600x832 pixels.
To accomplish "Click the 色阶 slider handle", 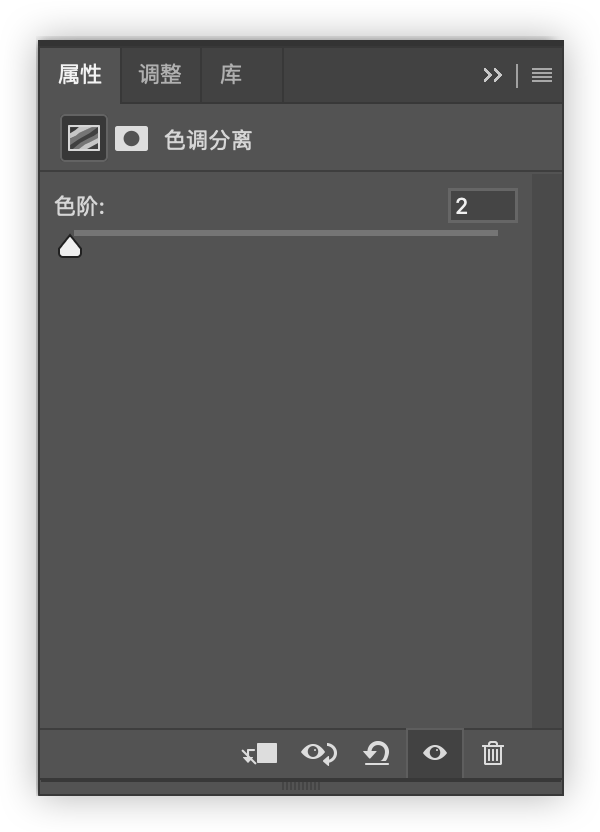I will click(69, 247).
